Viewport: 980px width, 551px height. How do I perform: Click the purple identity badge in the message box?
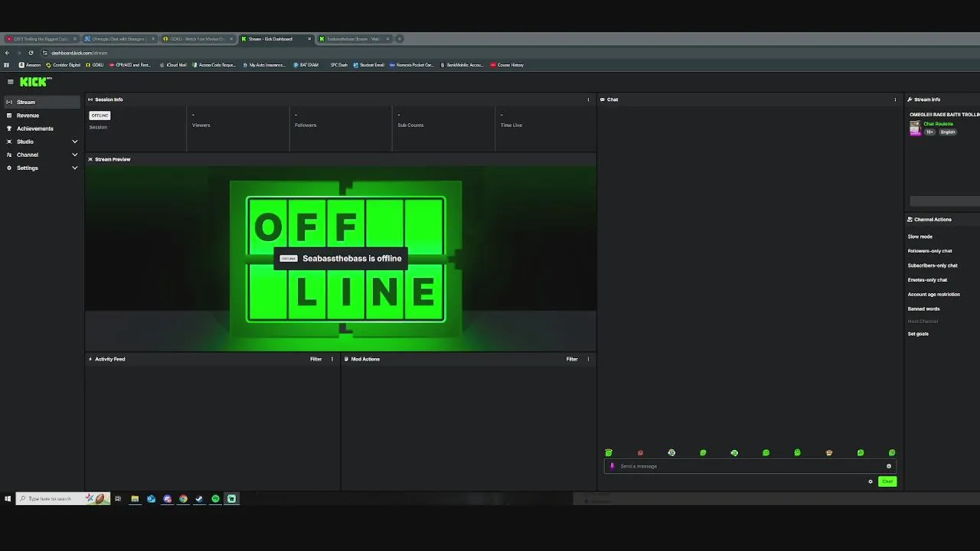pos(612,466)
